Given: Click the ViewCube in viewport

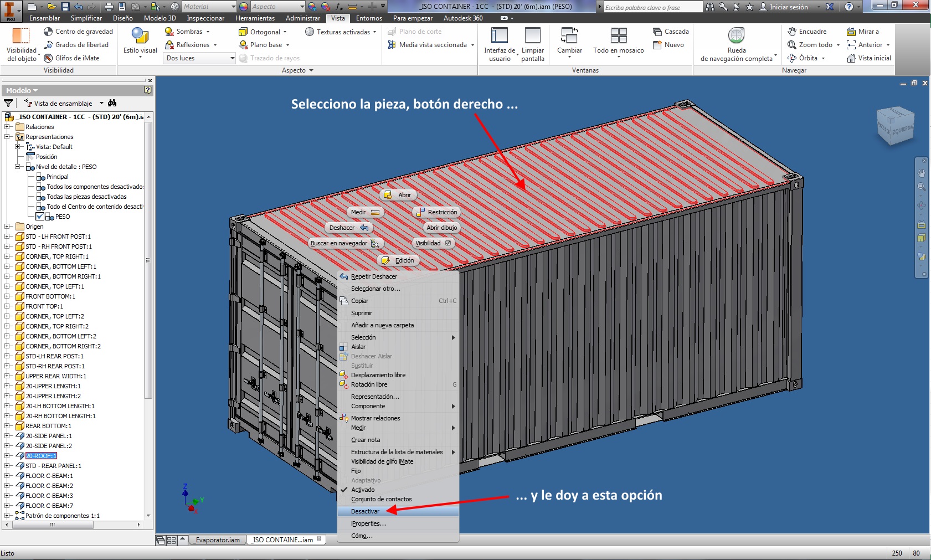Looking at the screenshot, I should (x=895, y=126).
